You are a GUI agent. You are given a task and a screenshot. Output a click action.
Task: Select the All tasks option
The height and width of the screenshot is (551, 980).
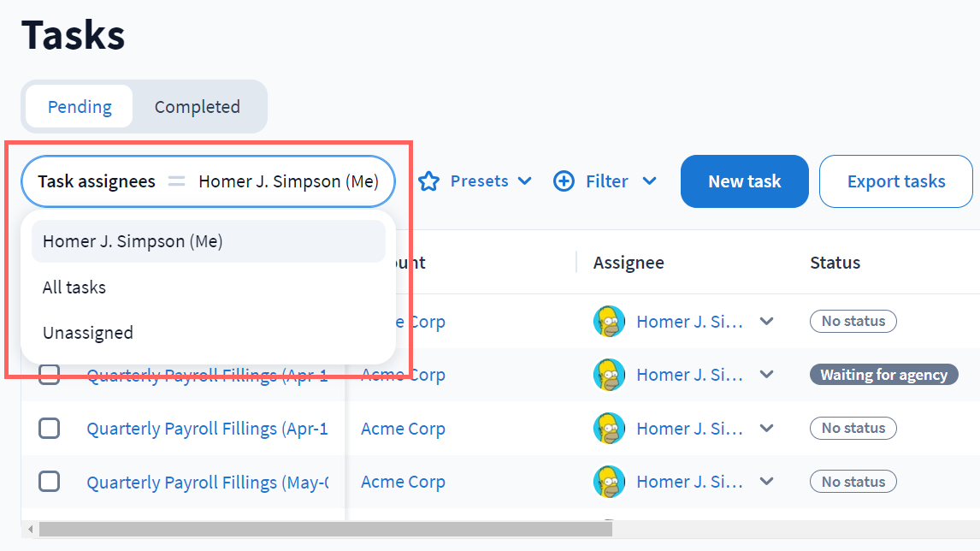click(74, 287)
